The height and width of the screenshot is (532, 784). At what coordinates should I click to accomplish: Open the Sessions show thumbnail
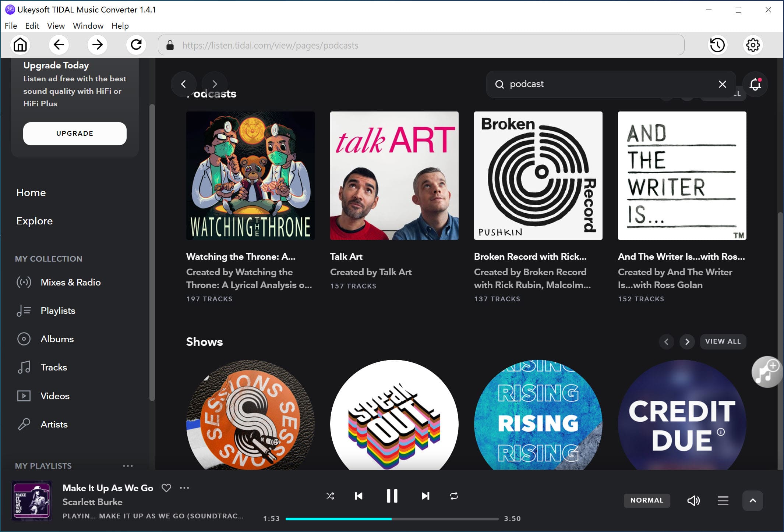[250, 415]
